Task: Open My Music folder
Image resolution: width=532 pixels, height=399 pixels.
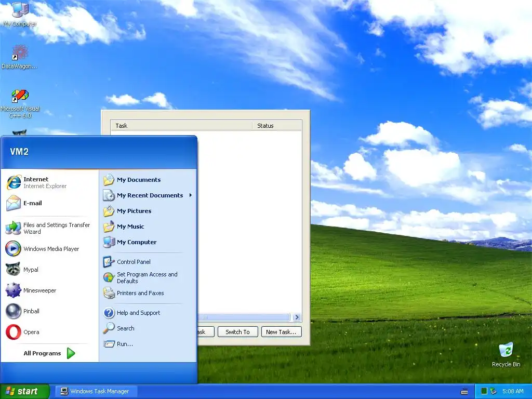Action: (148, 227)
